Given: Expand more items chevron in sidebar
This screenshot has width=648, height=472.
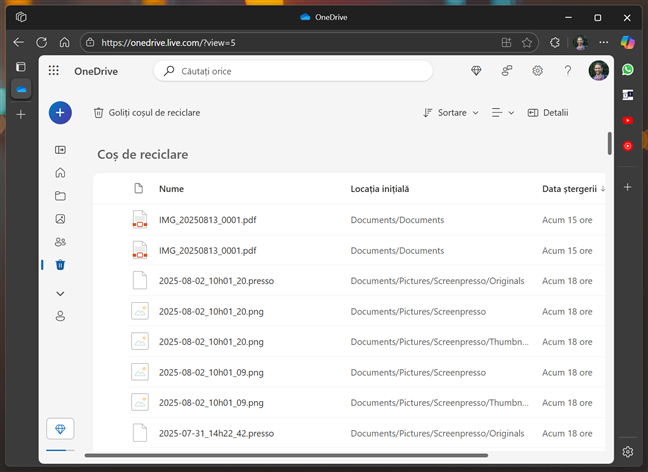Looking at the screenshot, I should tap(60, 293).
